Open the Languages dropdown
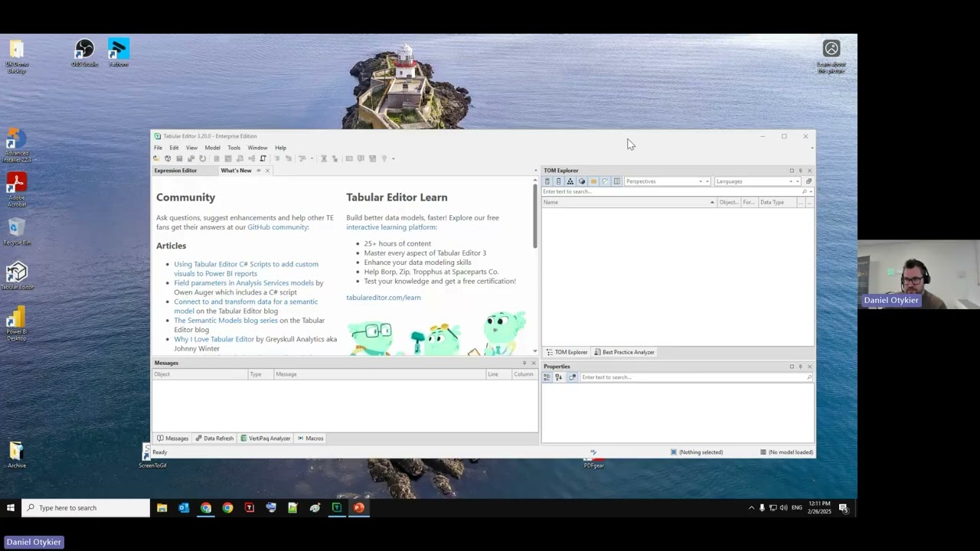This screenshot has width=980, height=551. [758, 181]
